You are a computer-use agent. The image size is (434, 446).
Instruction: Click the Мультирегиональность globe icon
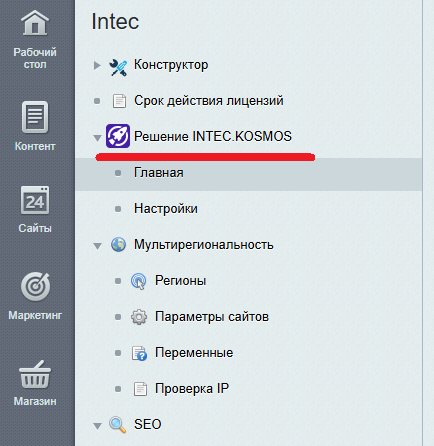(x=118, y=245)
